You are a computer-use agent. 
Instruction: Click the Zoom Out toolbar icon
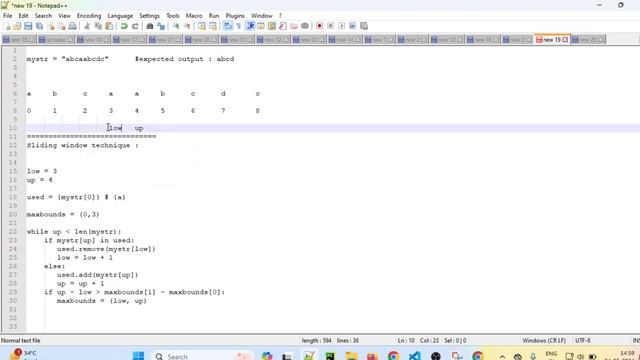[x=187, y=26]
